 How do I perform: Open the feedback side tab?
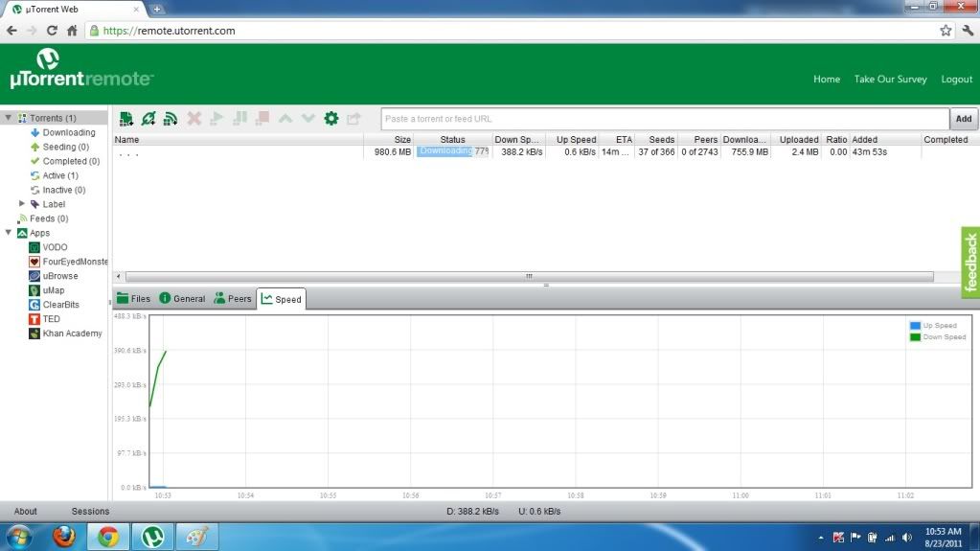click(970, 262)
